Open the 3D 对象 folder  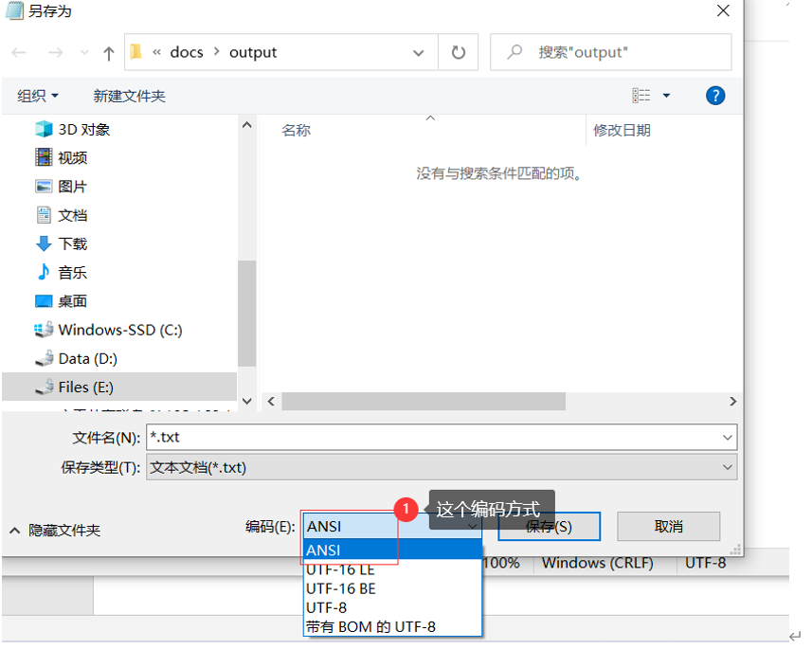click(x=83, y=130)
